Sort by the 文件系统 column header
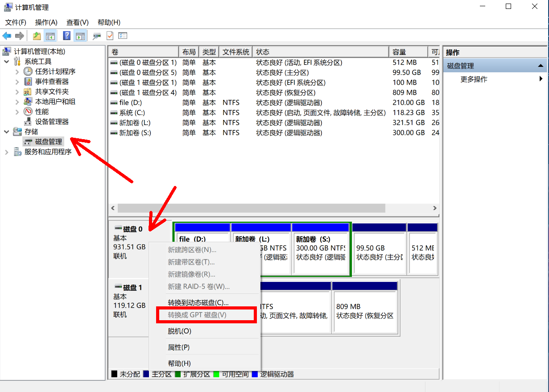 point(235,52)
